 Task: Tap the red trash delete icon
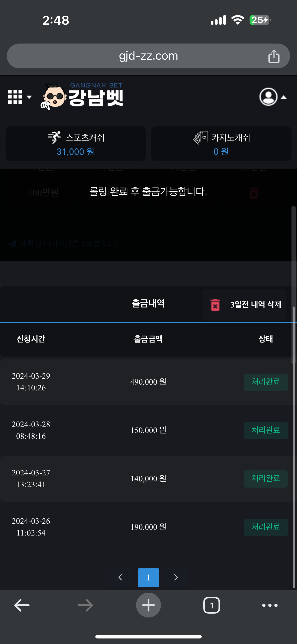tap(215, 305)
